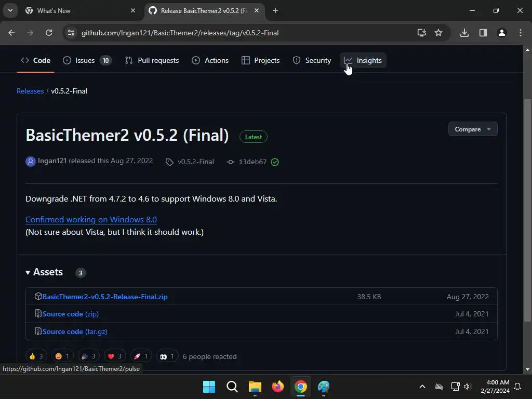Viewport: 532px width, 399px height.
Task: Download BasicThemer2-v0.5.2-Release-Final.zip
Action: (x=105, y=297)
